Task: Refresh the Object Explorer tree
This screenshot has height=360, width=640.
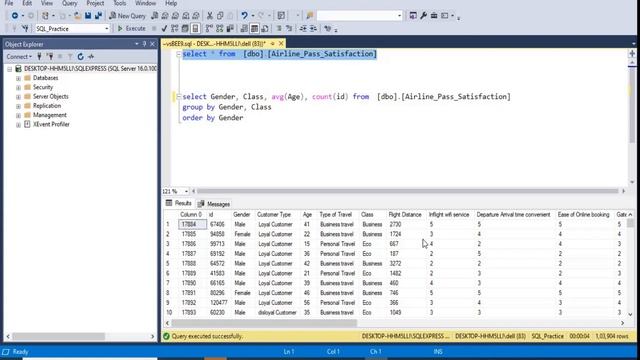Action: pos(80,56)
